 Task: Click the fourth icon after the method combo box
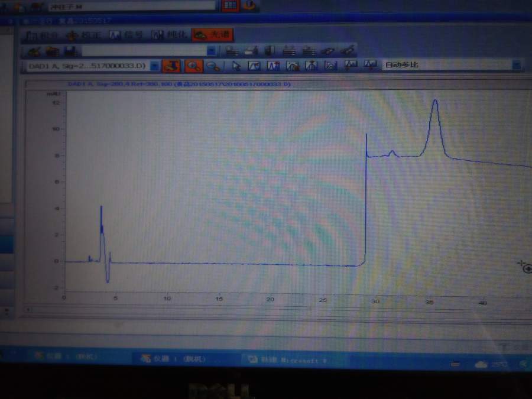tap(289, 51)
